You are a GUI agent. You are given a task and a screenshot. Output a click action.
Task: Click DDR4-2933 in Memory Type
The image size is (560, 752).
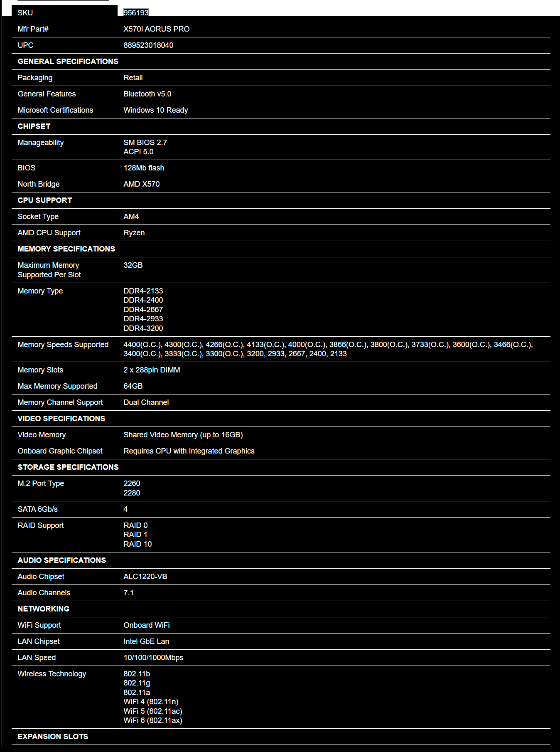(143, 319)
